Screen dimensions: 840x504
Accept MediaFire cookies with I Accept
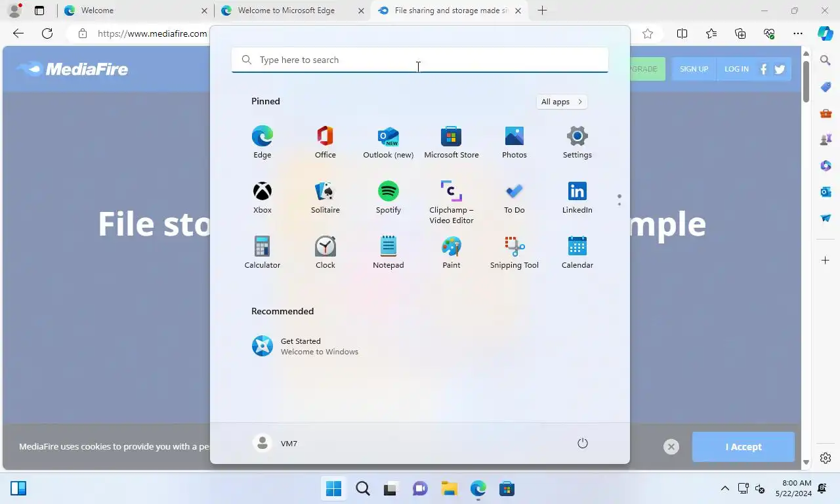[744, 447]
